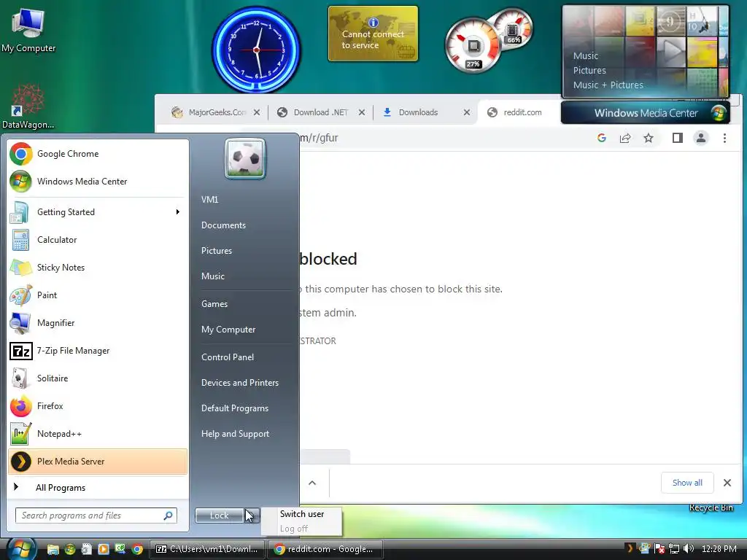This screenshot has width=747, height=560.
Task: Select Music + Pictures in Media Center gadget
Action: tap(608, 85)
